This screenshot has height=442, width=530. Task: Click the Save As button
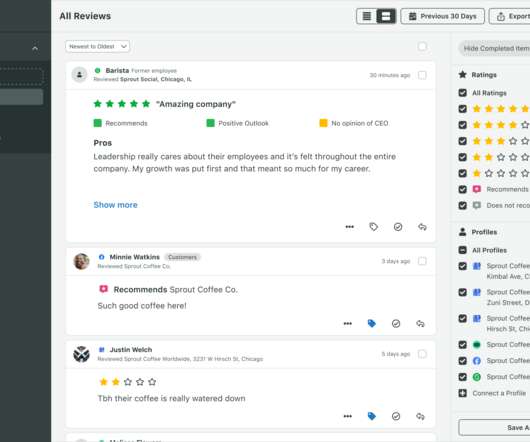pyautogui.click(x=495, y=427)
